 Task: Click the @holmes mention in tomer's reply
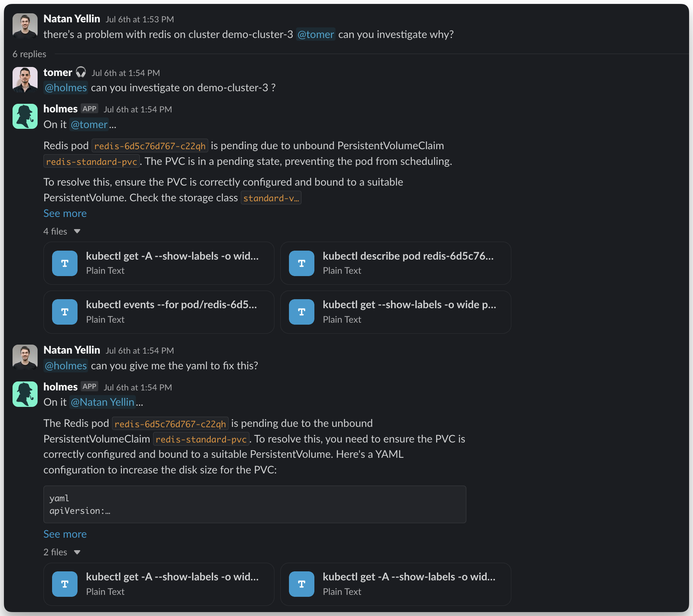66,88
